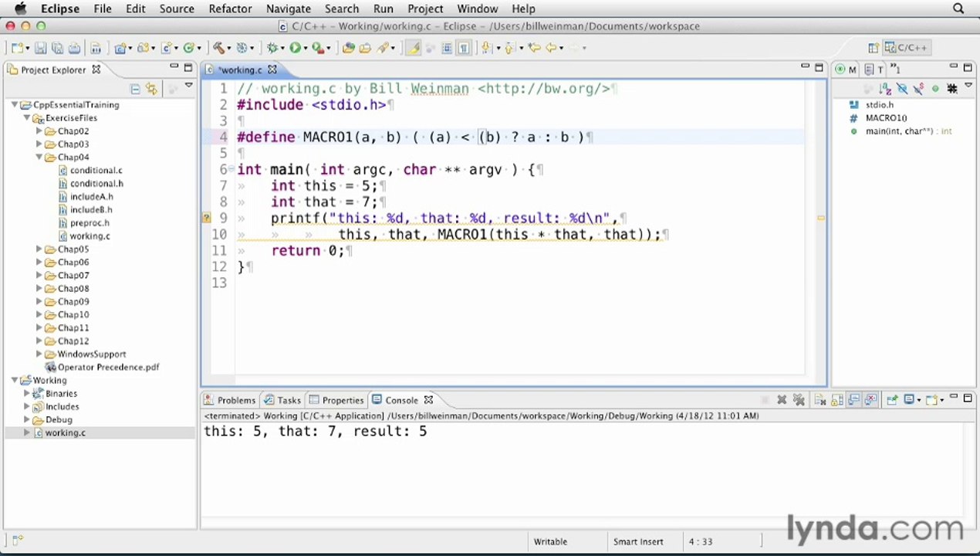Image resolution: width=980 pixels, height=556 pixels.
Task: Click the Open Perspective icon
Action: [x=874, y=48]
